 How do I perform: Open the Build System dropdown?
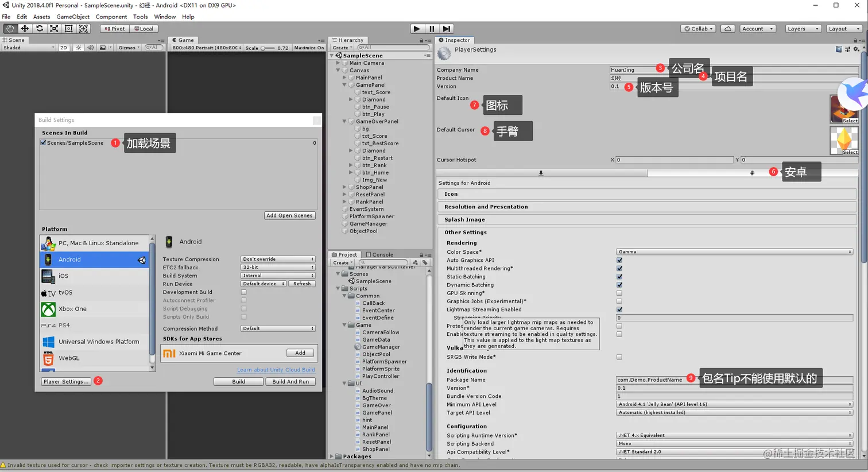278,276
